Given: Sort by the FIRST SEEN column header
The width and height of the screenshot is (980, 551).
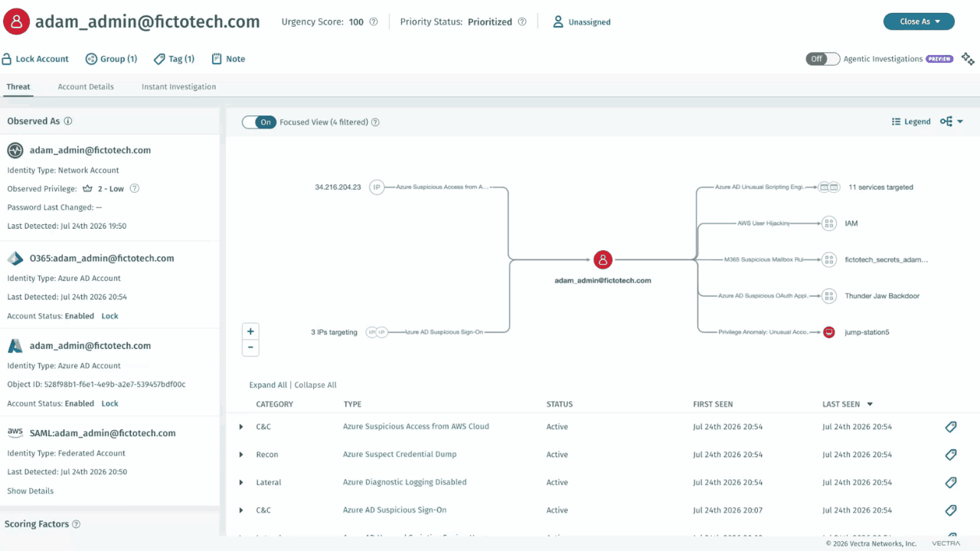Looking at the screenshot, I should click(713, 404).
